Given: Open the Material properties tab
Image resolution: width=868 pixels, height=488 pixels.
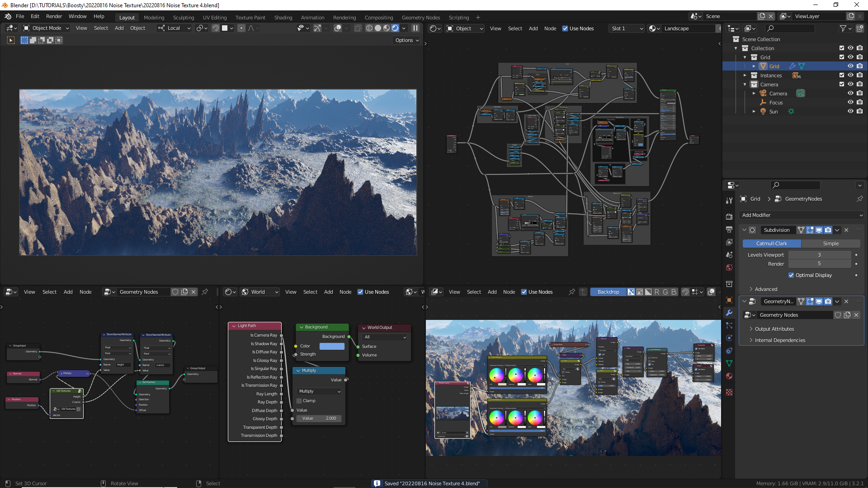Looking at the screenshot, I should click(x=729, y=376).
